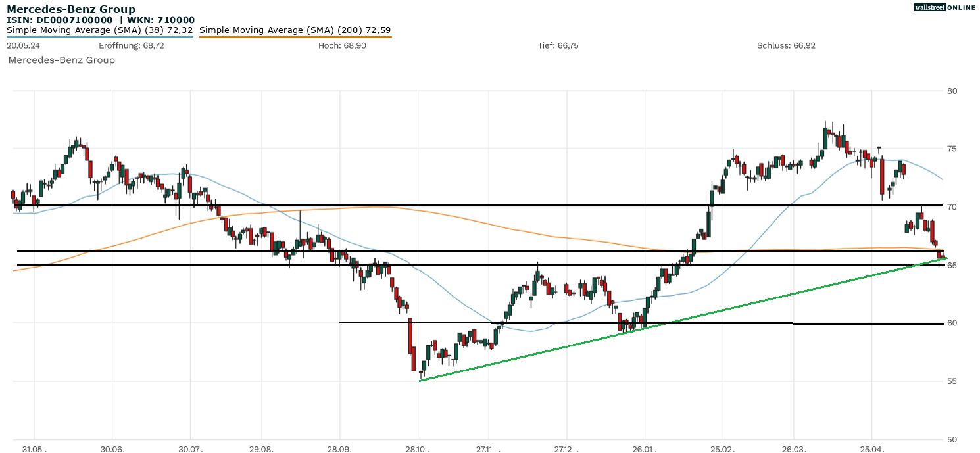Viewport: 980px width, 453px height.
Task: Click the Mercedes-Benz Group series label above the chart
Action: (x=61, y=60)
